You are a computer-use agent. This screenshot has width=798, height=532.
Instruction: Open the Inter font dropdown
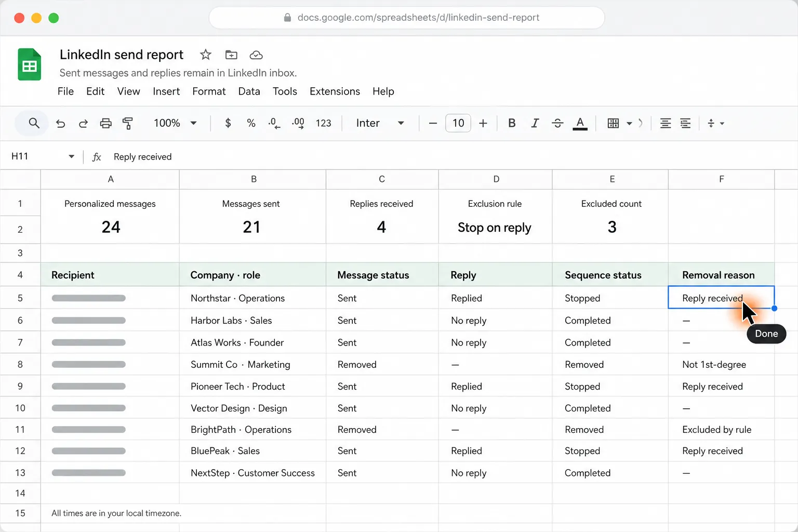380,123
